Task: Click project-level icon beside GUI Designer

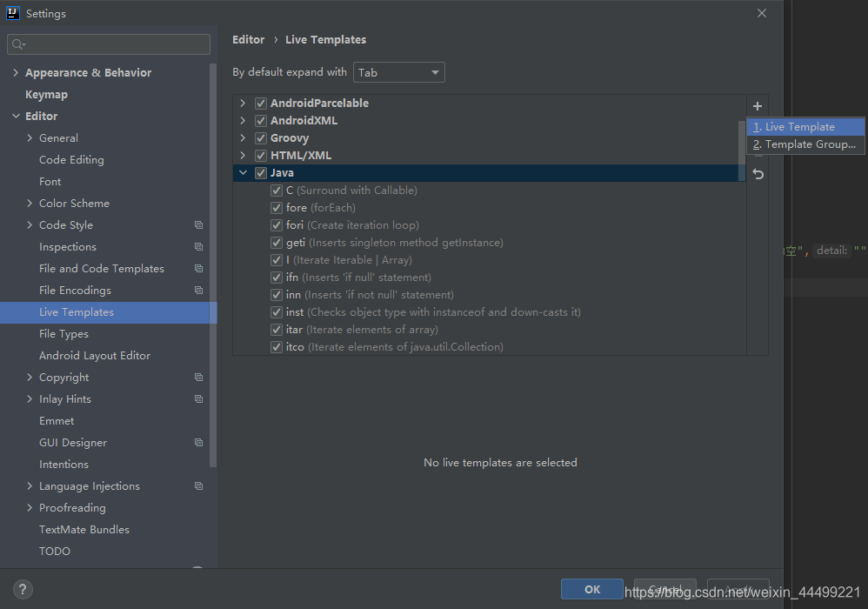Action: pyautogui.click(x=198, y=442)
